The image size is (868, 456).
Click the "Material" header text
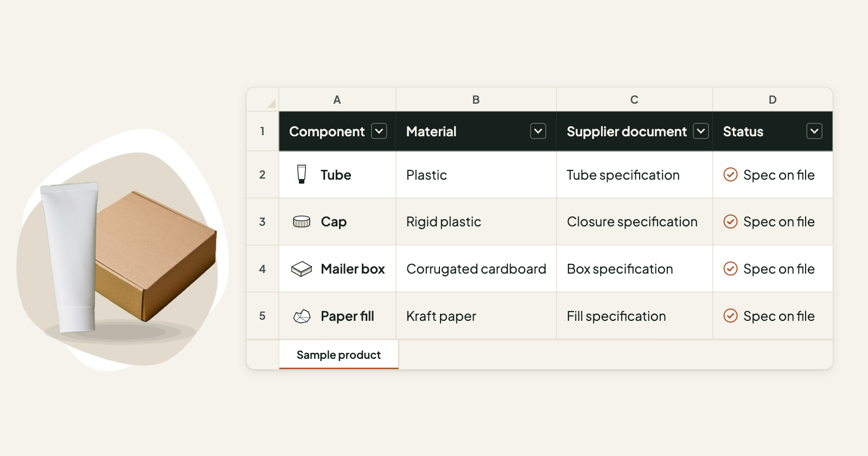431,131
